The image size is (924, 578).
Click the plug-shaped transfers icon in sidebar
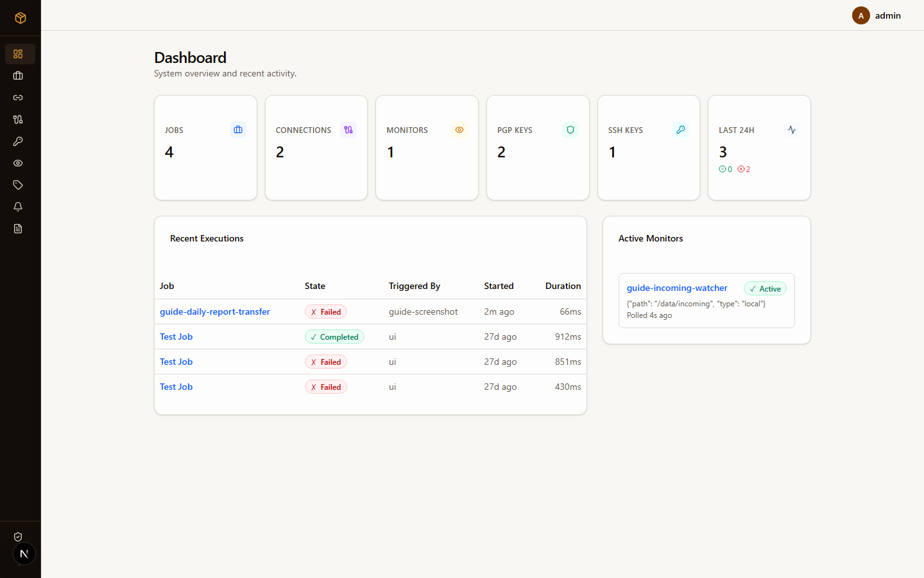coord(18,119)
